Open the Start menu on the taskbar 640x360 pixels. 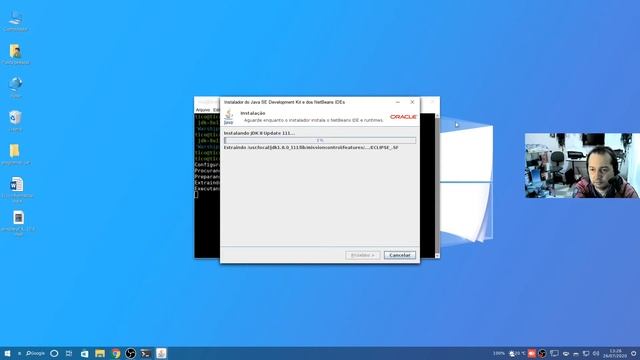7,353
